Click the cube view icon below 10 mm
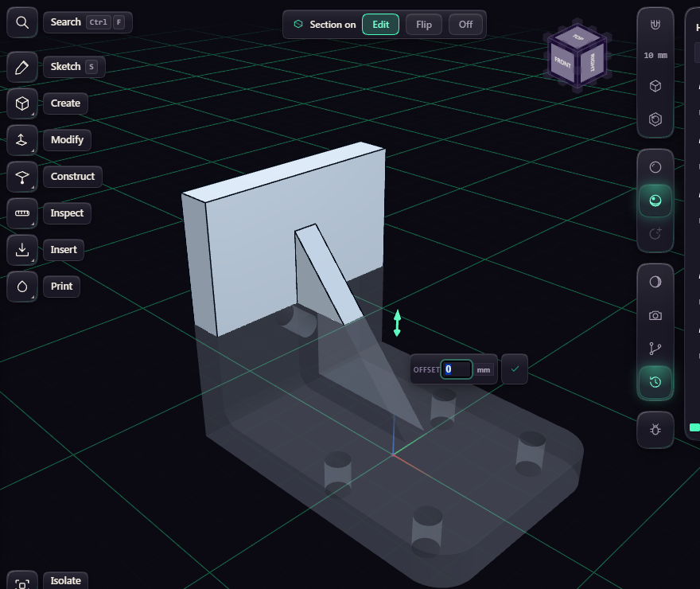Image resolution: width=700 pixels, height=589 pixels. pos(655,86)
